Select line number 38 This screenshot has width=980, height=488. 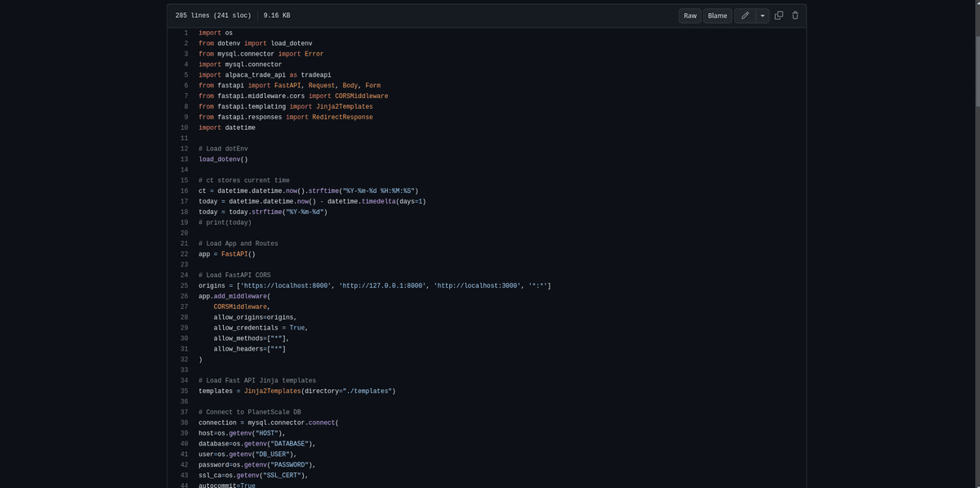(184, 423)
